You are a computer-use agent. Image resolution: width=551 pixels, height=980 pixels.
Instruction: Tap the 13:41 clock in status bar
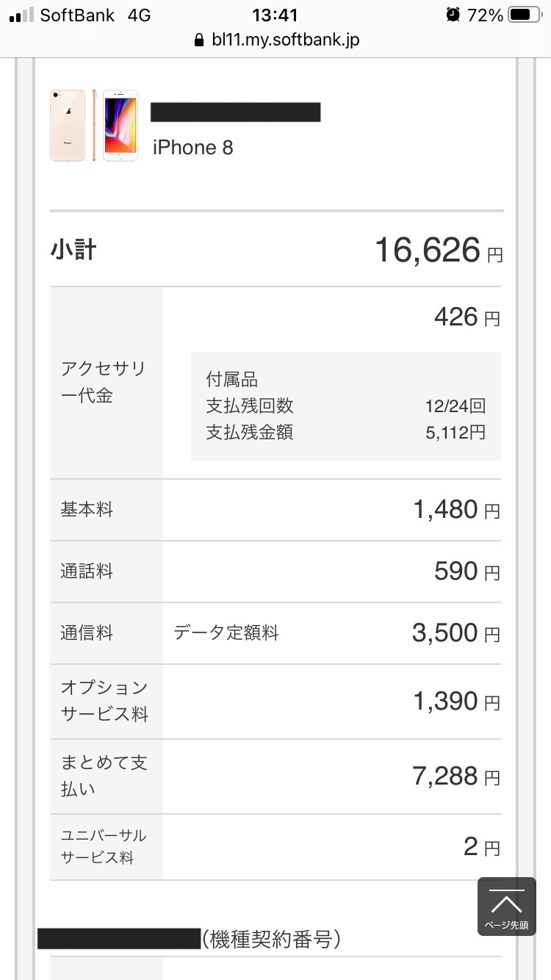(x=275, y=15)
